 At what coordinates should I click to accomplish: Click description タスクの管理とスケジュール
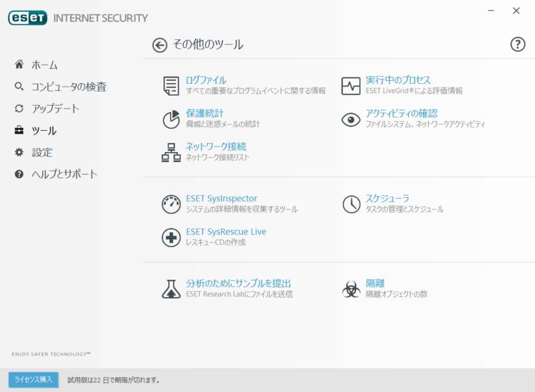pos(404,209)
